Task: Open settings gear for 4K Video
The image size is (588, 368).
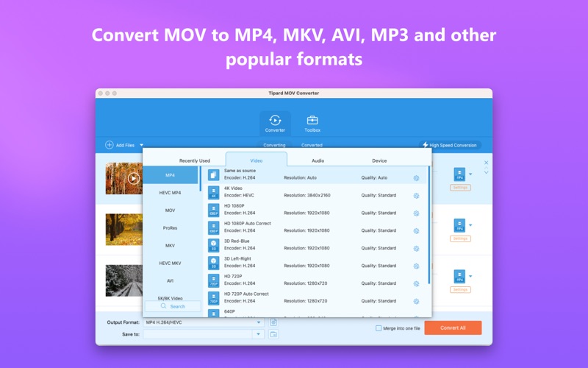Action: click(x=416, y=196)
